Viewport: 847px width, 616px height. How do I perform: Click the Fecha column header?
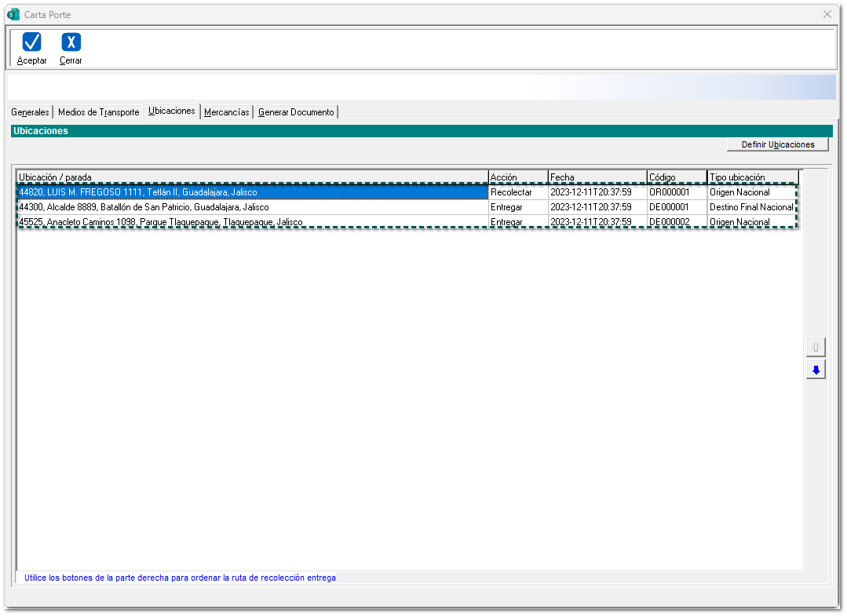pos(597,177)
